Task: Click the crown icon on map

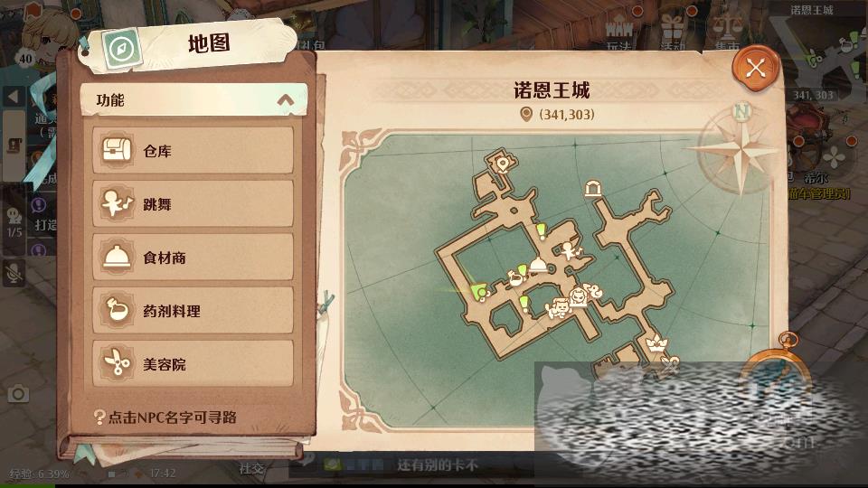Action: tap(656, 344)
